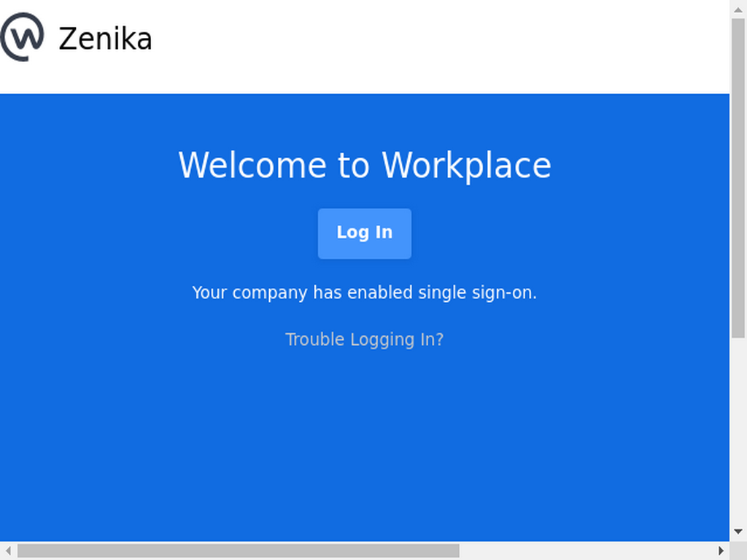Click the horizontal scrollbar right arrow
Image resolution: width=747 pixels, height=560 pixels.
click(721, 551)
